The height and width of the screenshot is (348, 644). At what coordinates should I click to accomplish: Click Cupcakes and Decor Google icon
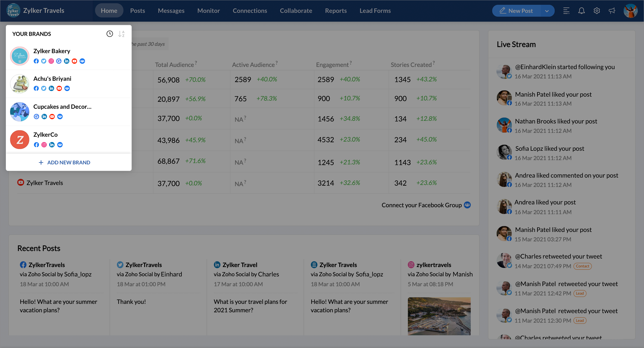pos(36,117)
